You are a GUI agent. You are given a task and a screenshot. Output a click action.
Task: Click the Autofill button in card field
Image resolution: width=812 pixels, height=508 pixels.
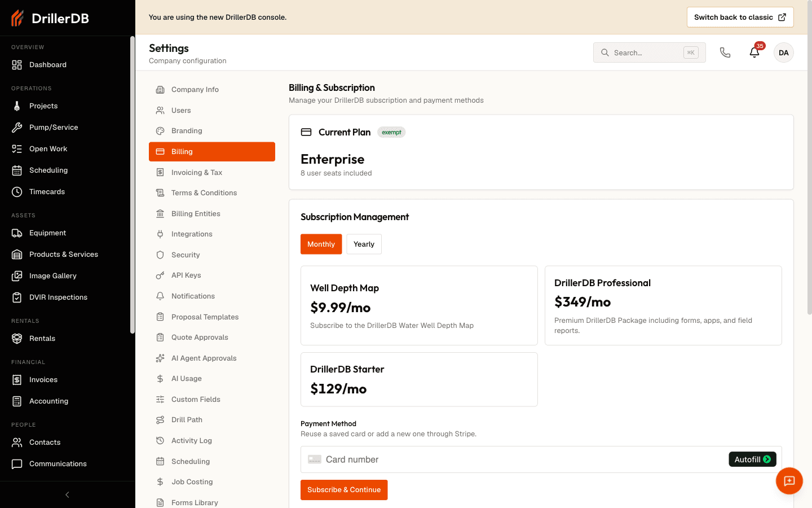(752, 459)
